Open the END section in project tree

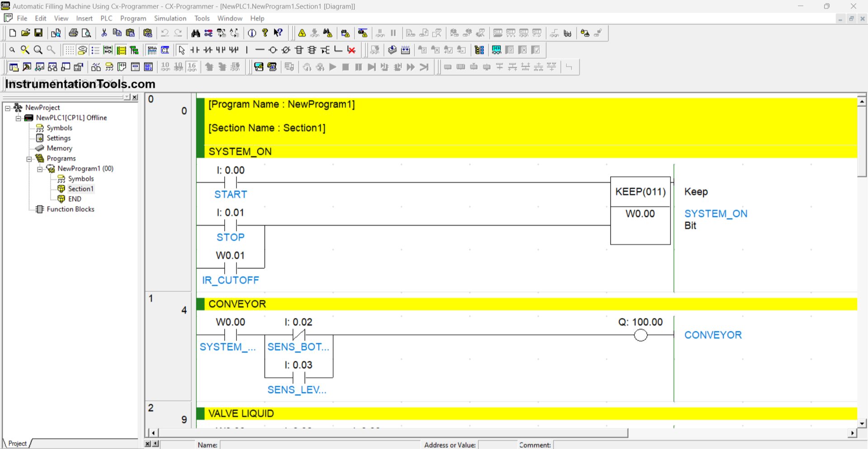(75, 199)
